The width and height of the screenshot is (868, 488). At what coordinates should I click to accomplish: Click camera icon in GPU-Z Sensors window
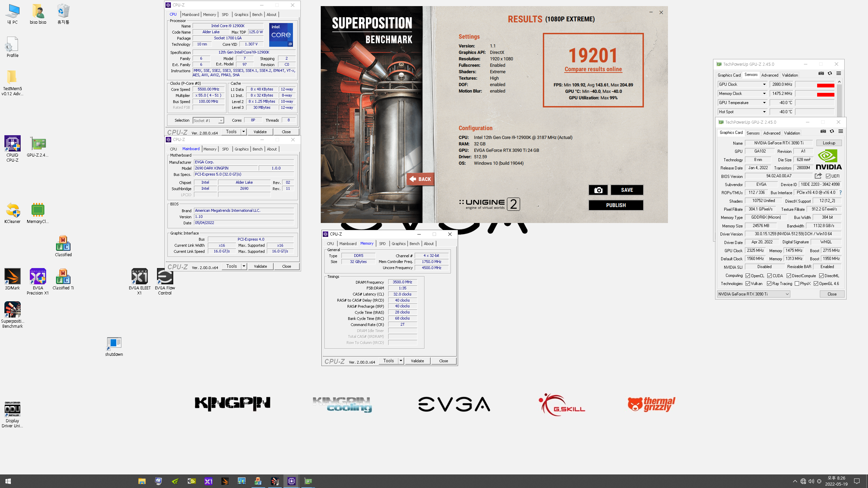pos(821,74)
